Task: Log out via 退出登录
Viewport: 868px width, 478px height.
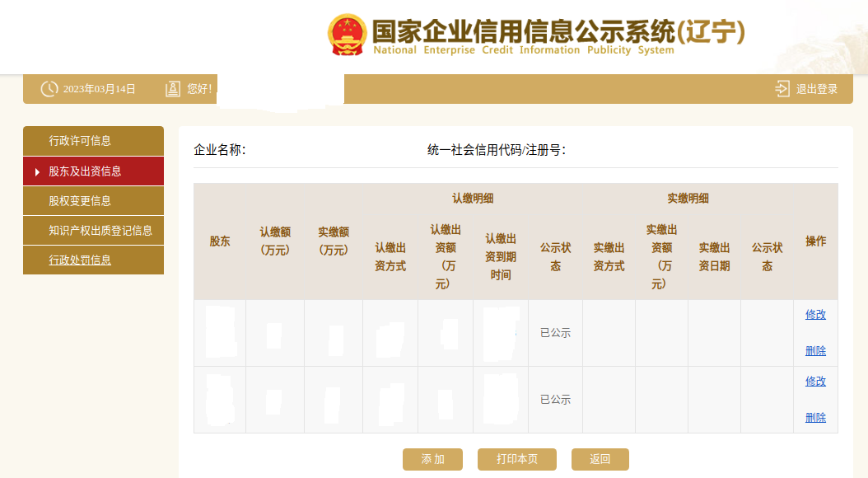Action: (816, 89)
